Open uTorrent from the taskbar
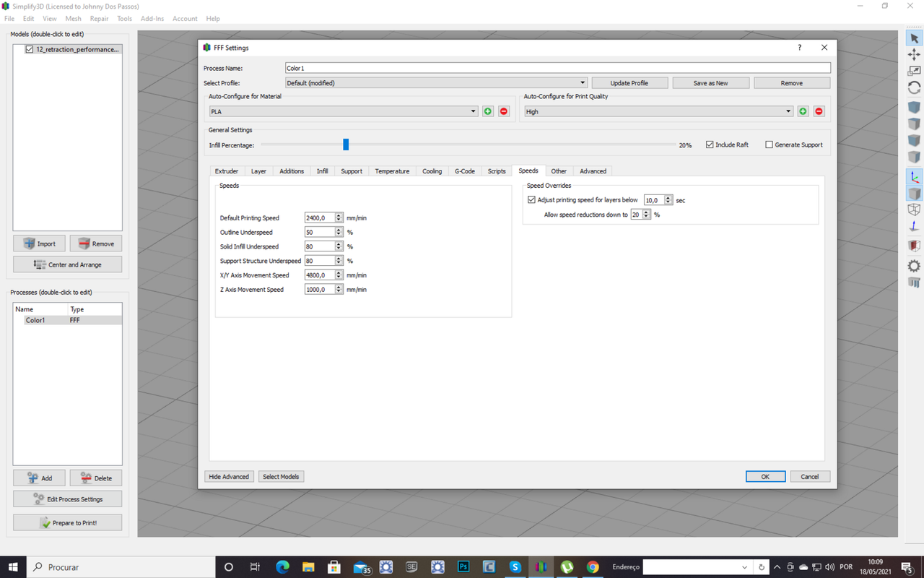Viewport: 924px width, 578px height. point(567,567)
